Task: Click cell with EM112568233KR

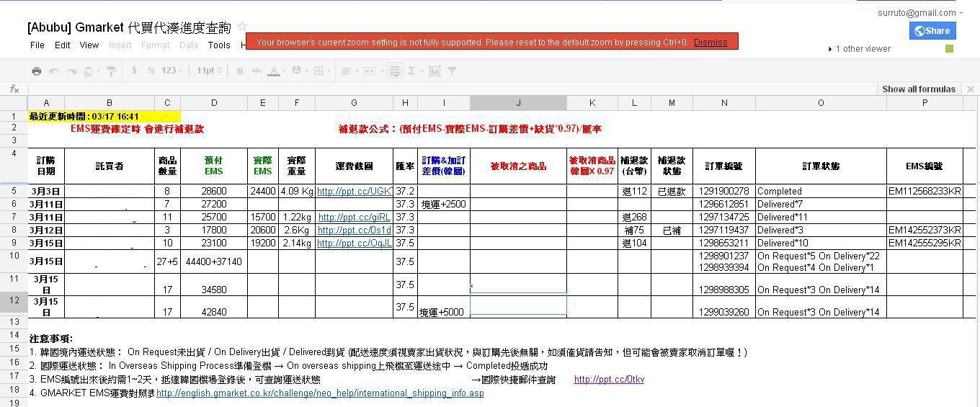Action: [925, 191]
